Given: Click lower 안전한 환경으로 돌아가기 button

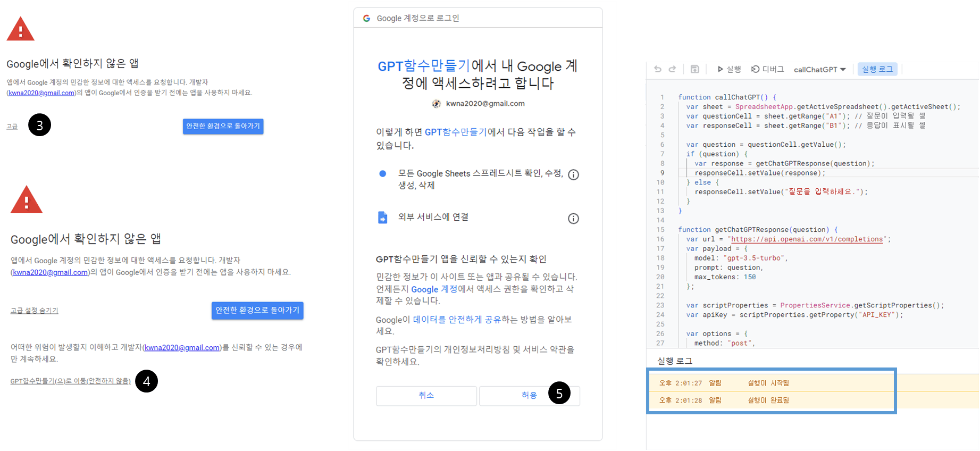Looking at the screenshot, I should point(257,310).
